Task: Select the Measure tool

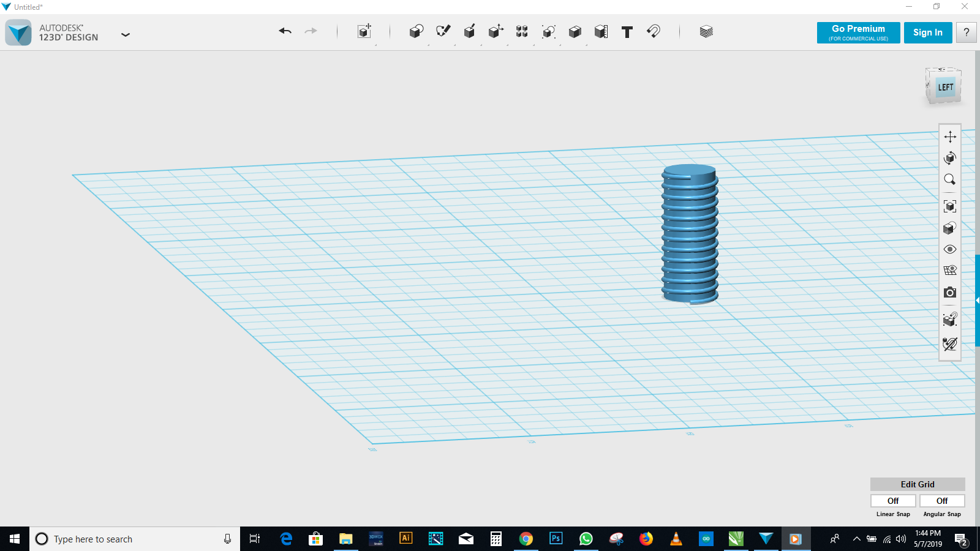Action: [601, 31]
